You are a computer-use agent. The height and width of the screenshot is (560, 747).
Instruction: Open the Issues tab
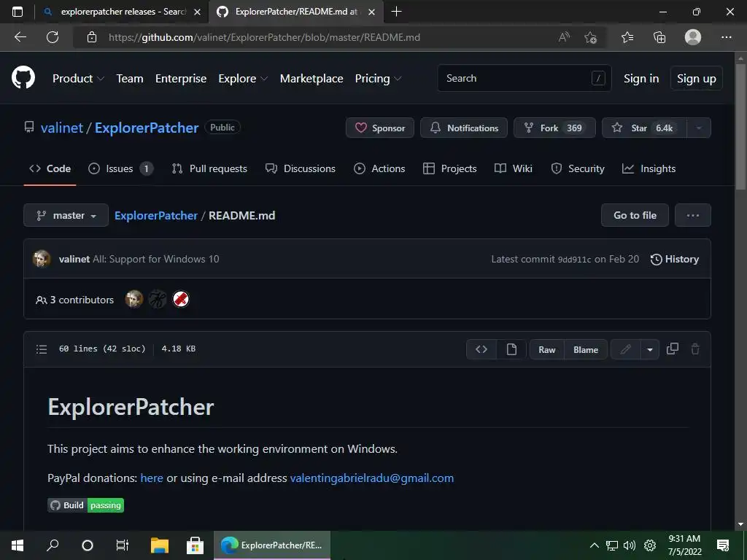tap(120, 168)
